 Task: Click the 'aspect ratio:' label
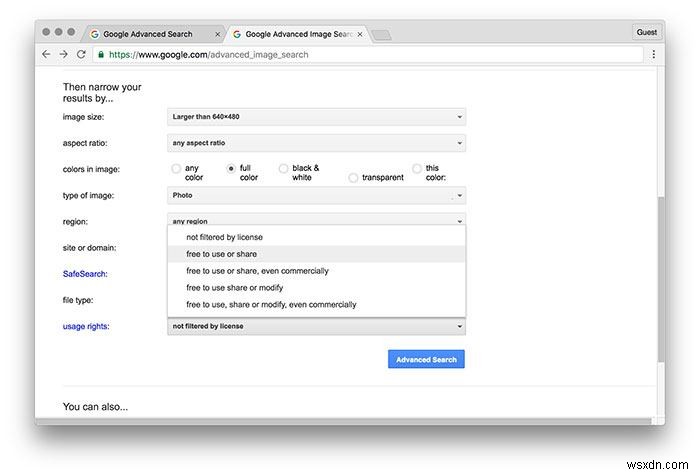[x=85, y=143]
